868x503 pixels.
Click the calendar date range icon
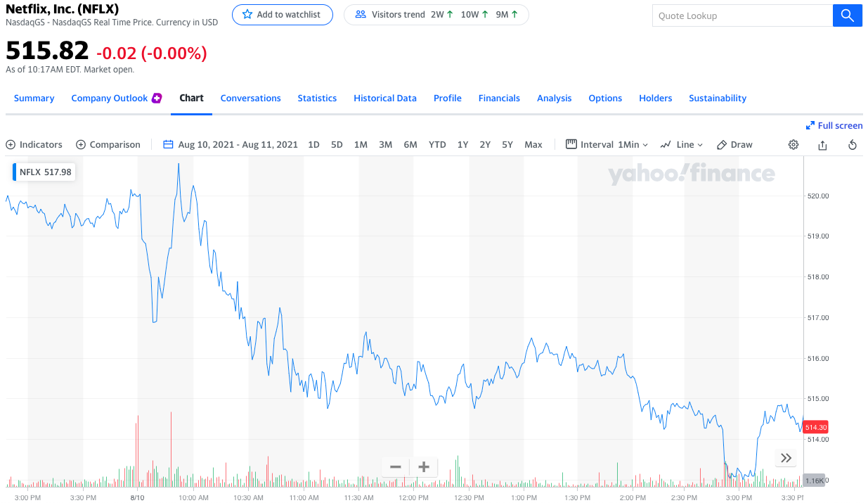point(168,144)
